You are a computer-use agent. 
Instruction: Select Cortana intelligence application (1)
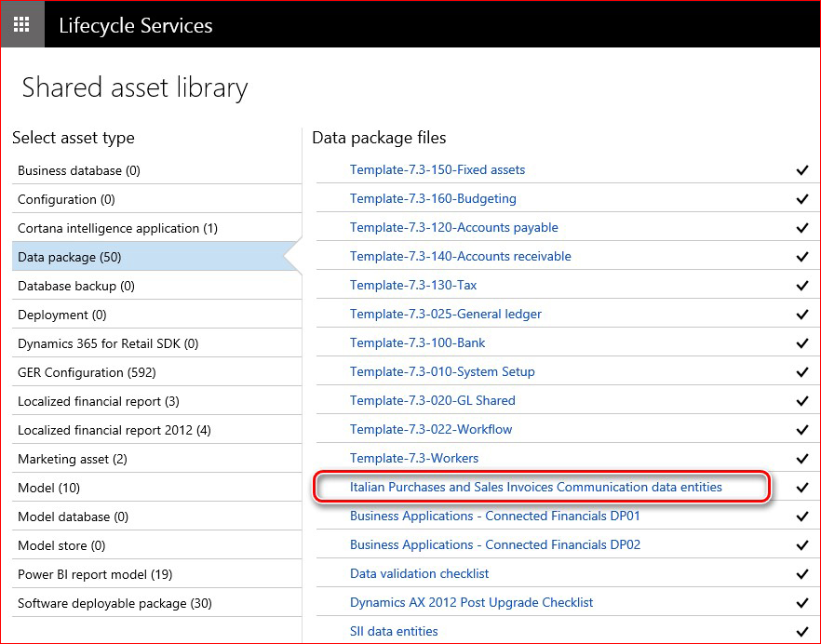[156, 228]
